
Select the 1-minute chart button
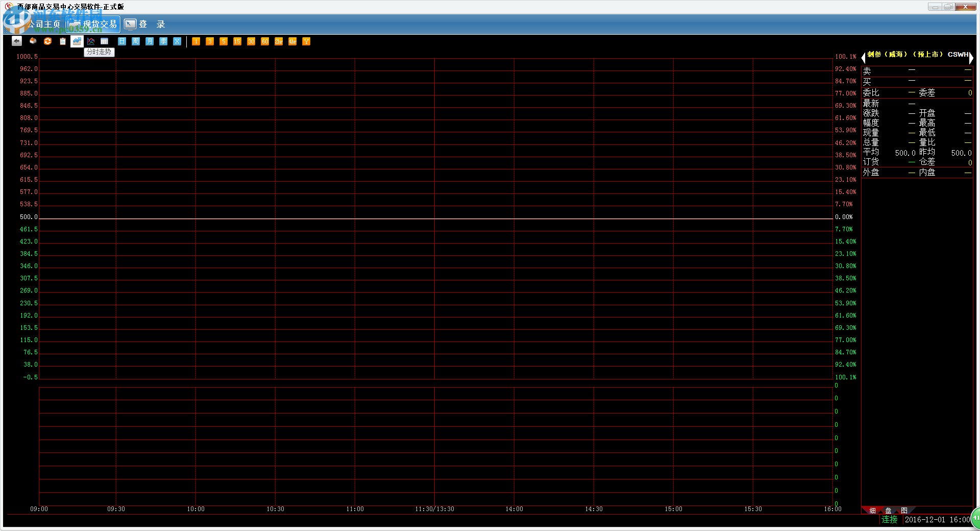click(x=196, y=41)
